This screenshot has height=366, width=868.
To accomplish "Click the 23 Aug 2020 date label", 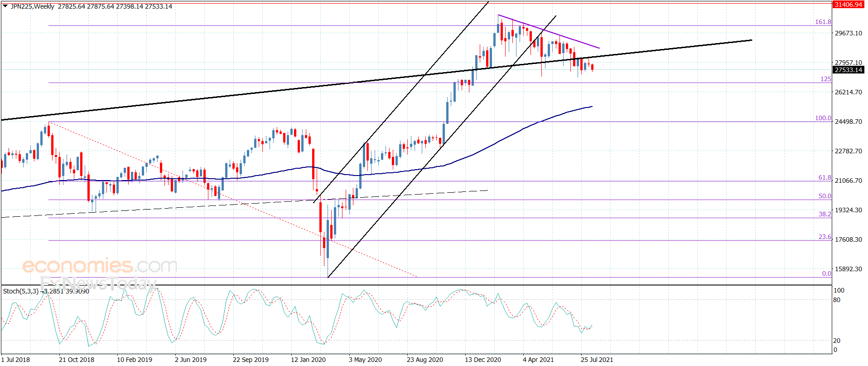I will (425, 360).
